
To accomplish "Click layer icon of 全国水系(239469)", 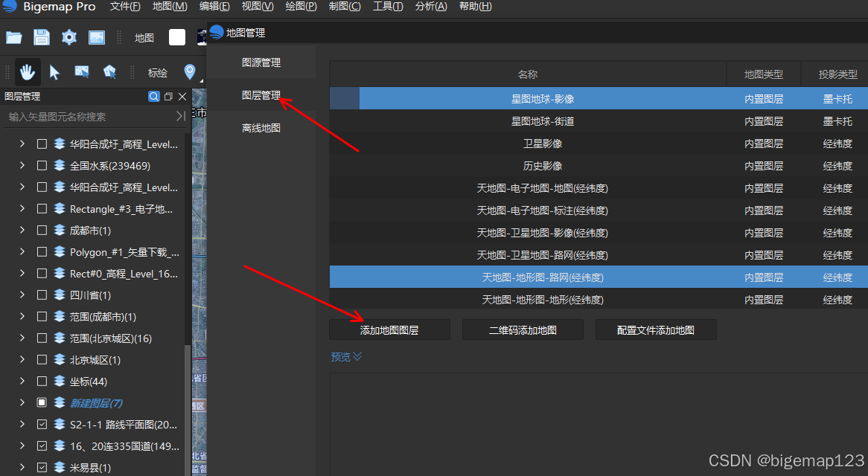I will 60,165.
